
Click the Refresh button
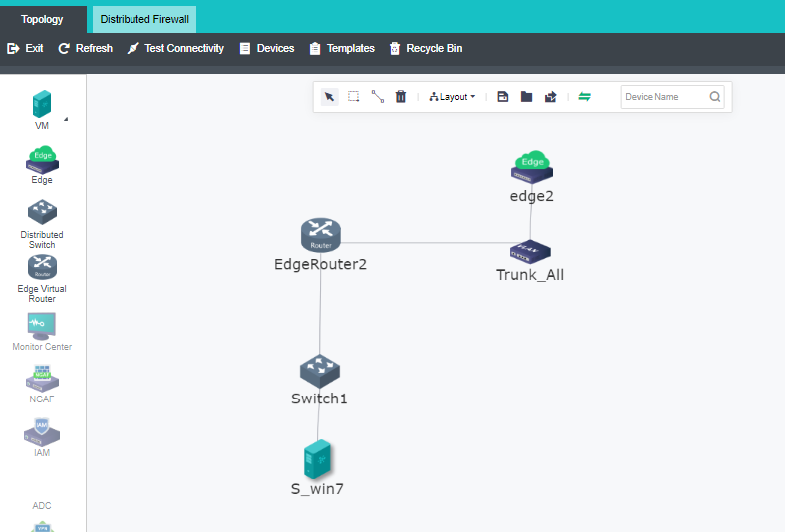85,48
